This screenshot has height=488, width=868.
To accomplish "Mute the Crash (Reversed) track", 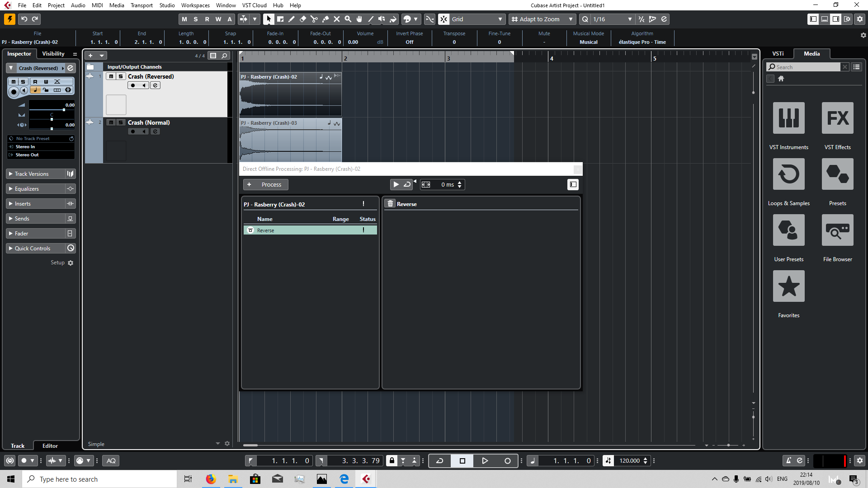I will (x=111, y=76).
